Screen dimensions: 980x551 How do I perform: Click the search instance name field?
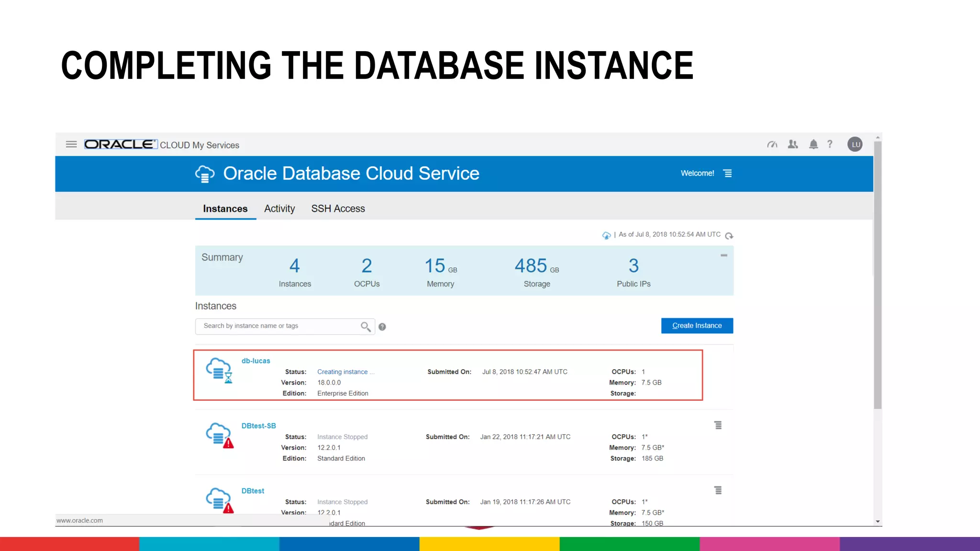point(285,326)
